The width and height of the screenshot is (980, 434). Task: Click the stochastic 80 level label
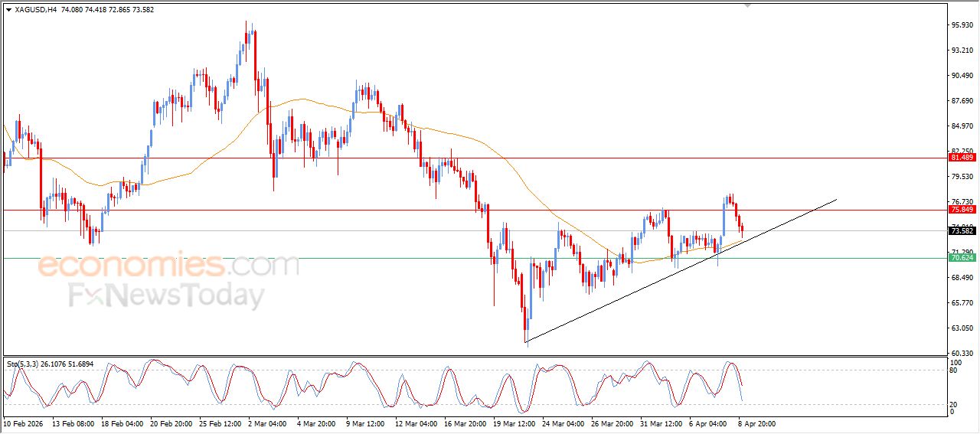[x=954, y=370]
